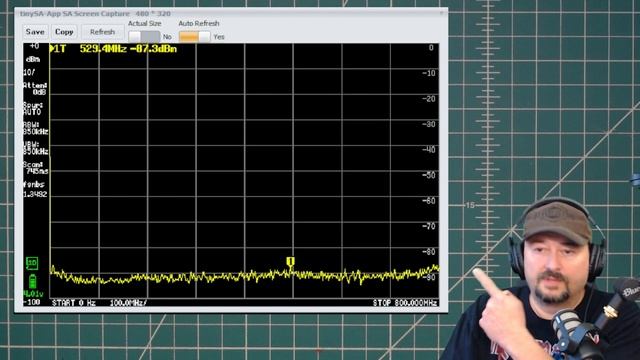Click the marker readout 529.4MHz -87.3dBm
The image size is (640, 360).
(128, 49)
